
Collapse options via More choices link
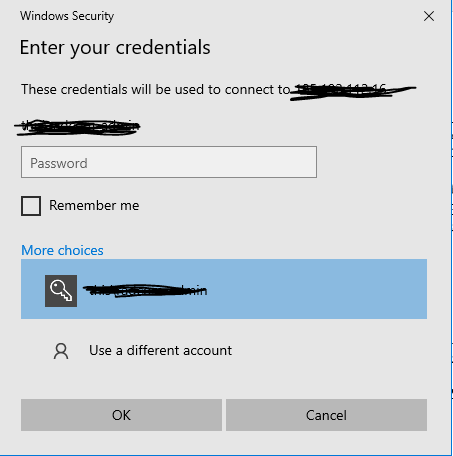tap(62, 250)
